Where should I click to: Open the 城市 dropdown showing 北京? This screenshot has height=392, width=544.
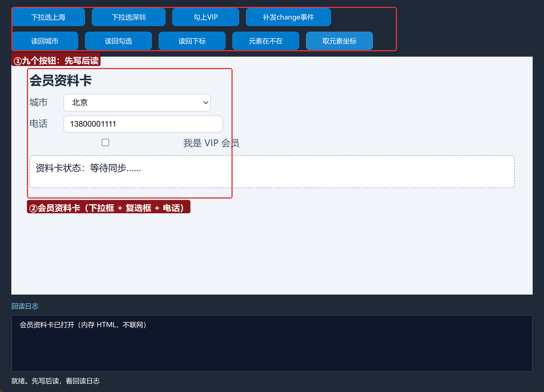point(137,103)
